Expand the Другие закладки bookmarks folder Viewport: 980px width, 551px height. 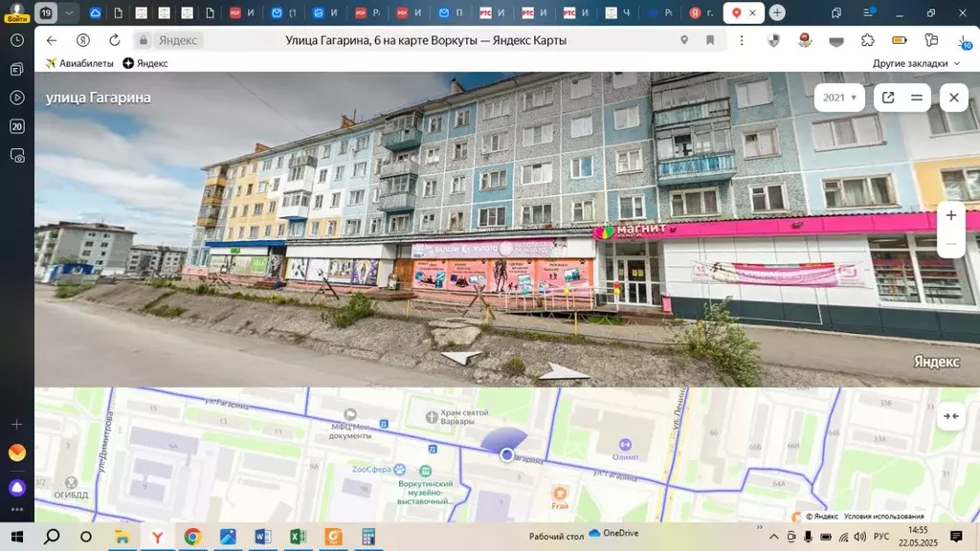(916, 64)
